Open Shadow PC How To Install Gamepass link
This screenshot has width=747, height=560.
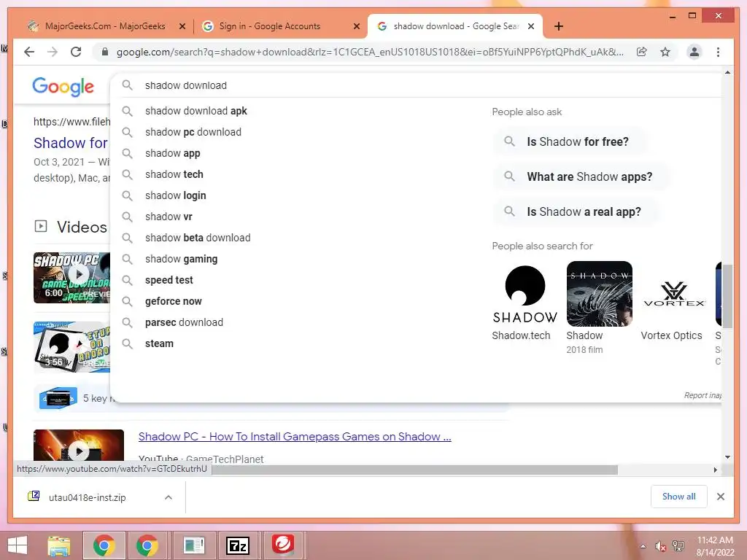(x=295, y=437)
